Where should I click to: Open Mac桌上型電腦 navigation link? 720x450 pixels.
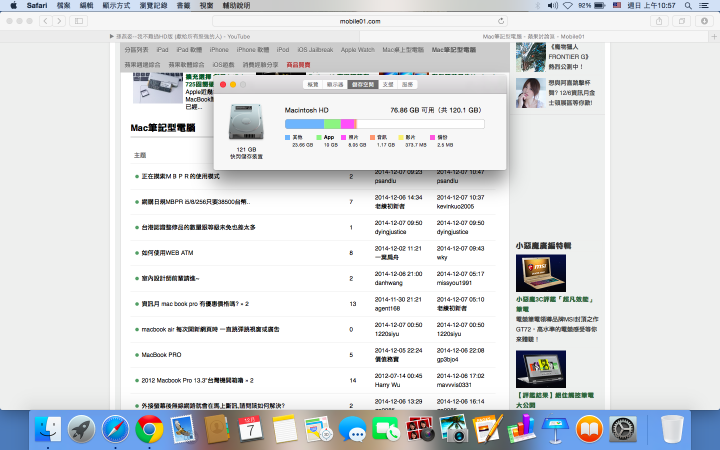point(403,50)
